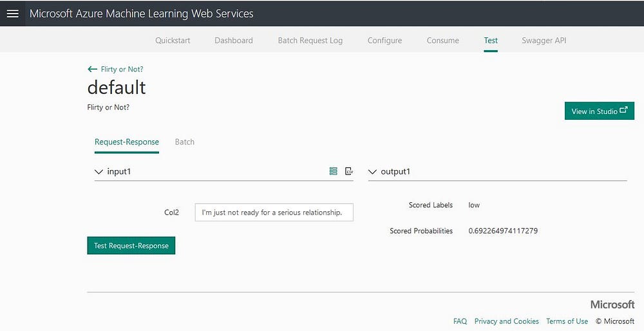Select the Scored Probabilities value 0.692264974117279
The width and height of the screenshot is (644, 331).
pyautogui.click(x=503, y=231)
